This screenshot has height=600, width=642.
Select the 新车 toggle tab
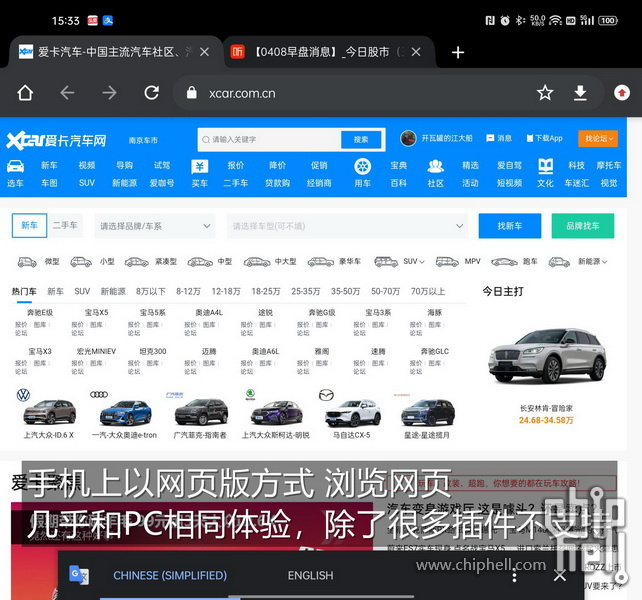click(x=29, y=225)
